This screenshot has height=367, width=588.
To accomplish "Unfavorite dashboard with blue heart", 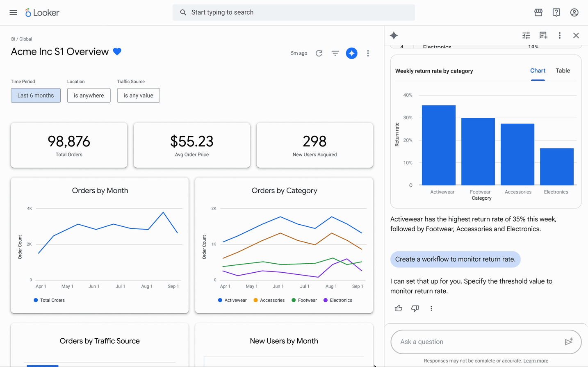I will (x=117, y=52).
